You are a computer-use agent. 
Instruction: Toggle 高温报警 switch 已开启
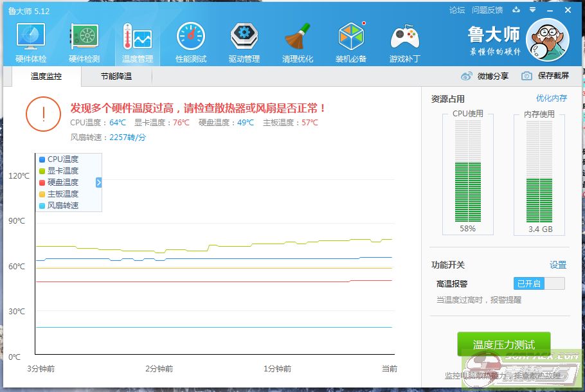(539, 283)
